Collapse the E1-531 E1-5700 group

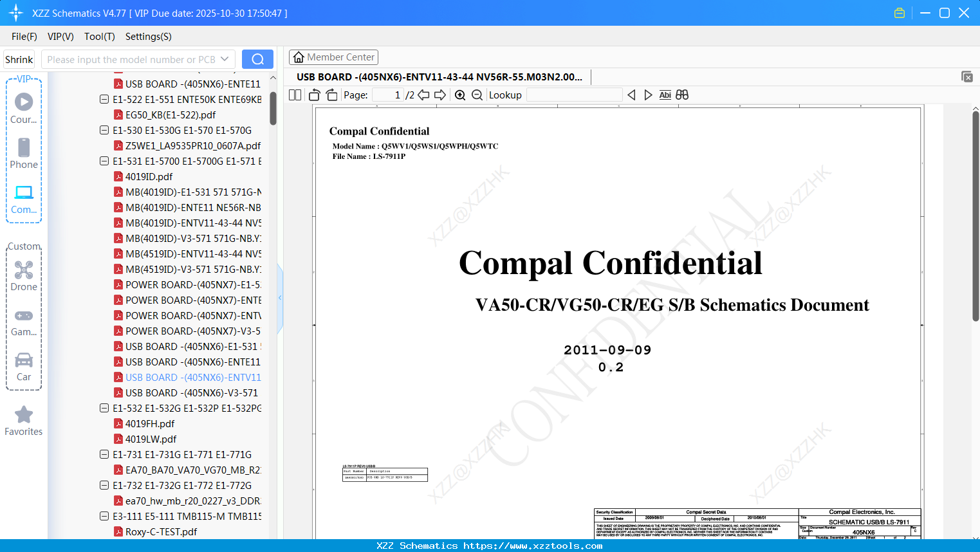pos(104,161)
